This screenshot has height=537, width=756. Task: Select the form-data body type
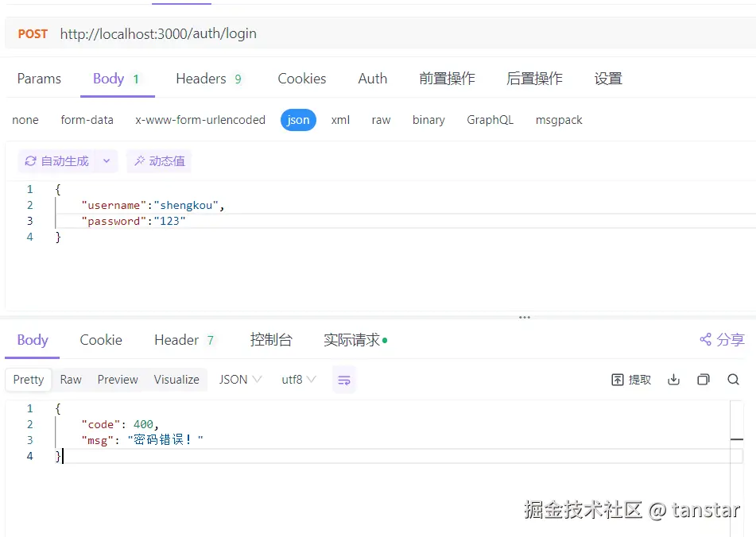pyautogui.click(x=87, y=120)
